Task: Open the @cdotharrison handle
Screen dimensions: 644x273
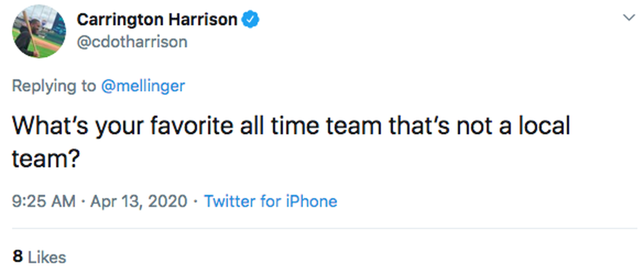Action: pyautogui.click(x=132, y=42)
